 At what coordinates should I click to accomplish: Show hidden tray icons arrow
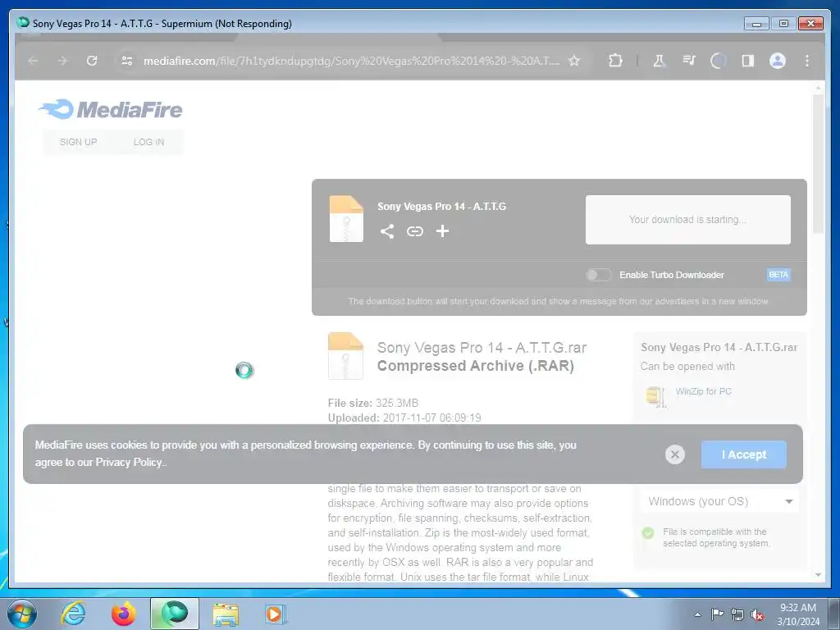pos(697,614)
